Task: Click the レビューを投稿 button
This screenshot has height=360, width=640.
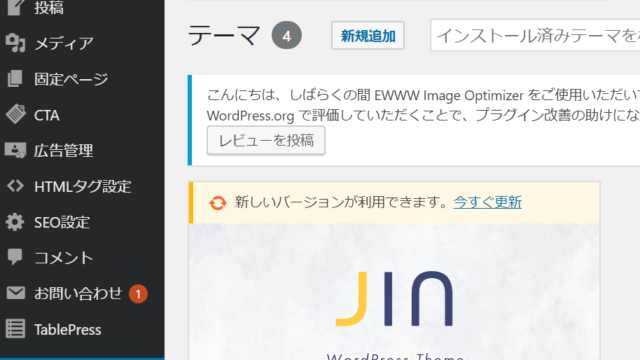Action: (266, 140)
